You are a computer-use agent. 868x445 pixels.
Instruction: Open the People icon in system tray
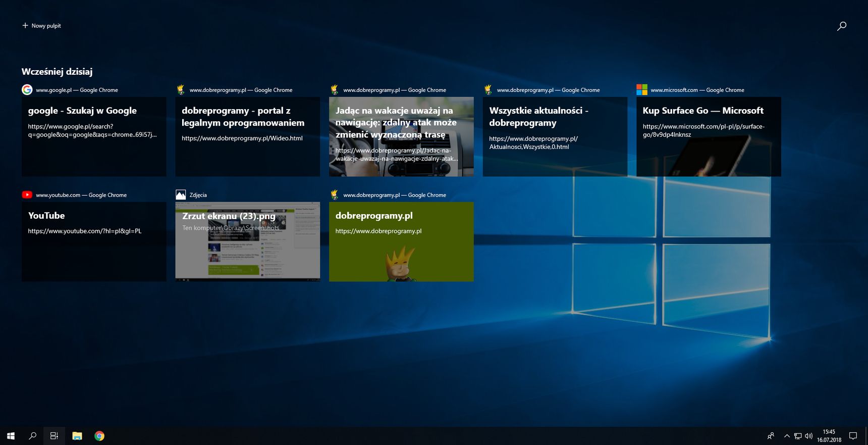coord(771,436)
